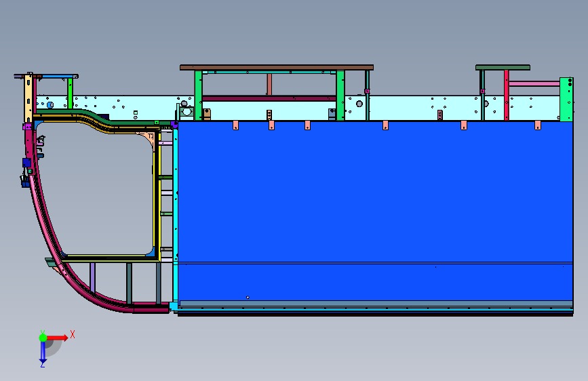Click the green Y axis sphere of the triad
Image resolution: width=588 pixels, height=381 pixels.
tap(43, 338)
